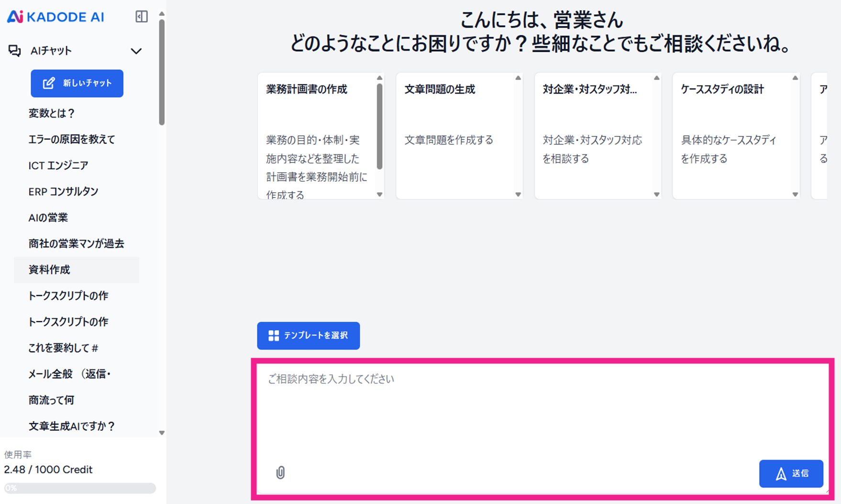Viewport: 841px width, 504px height.
Task: Click the KADODE AI logo
Action: point(55,17)
